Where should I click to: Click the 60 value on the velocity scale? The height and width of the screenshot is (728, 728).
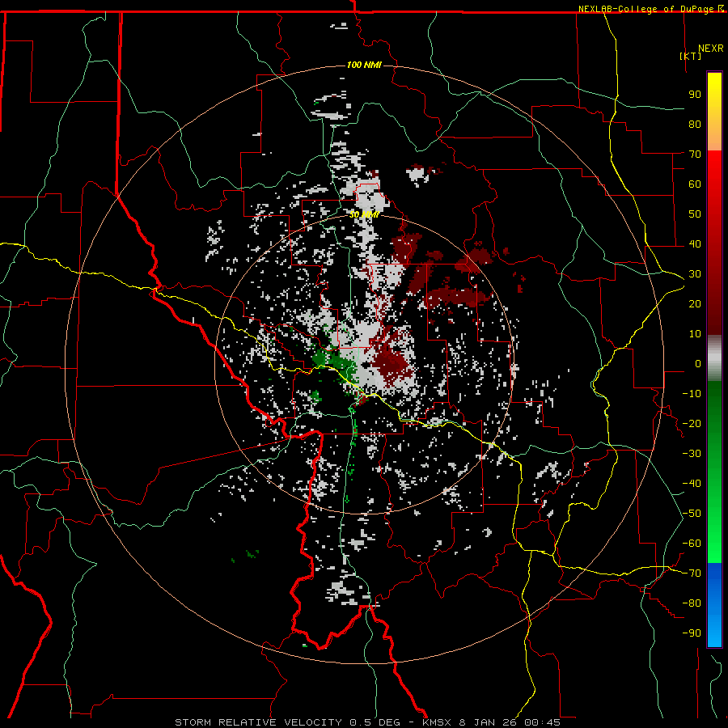(695, 184)
